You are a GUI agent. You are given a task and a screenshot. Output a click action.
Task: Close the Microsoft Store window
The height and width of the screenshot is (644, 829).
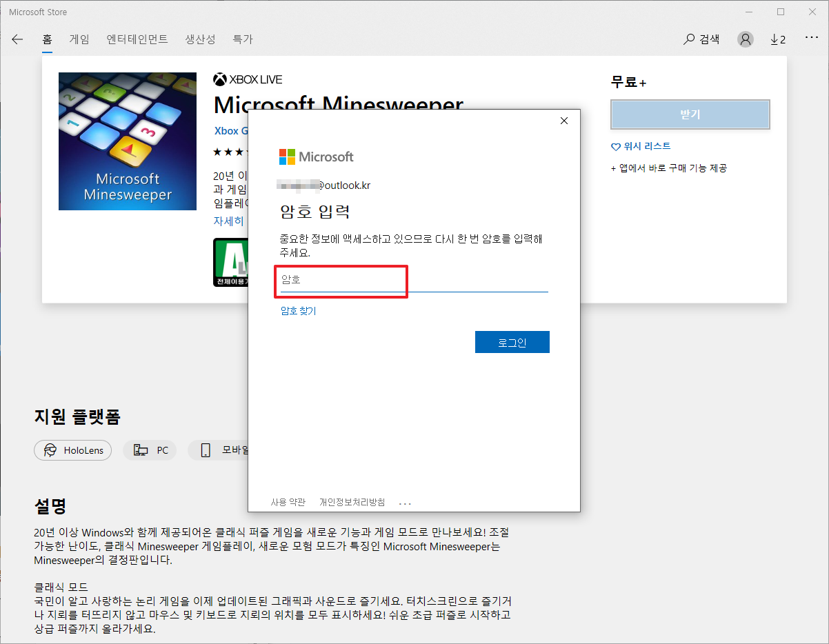pyautogui.click(x=812, y=12)
